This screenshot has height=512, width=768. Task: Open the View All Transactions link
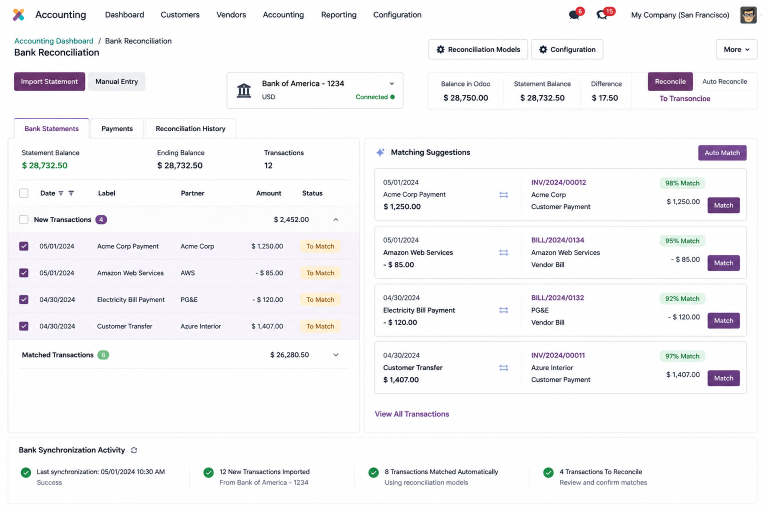(x=412, y=414)
